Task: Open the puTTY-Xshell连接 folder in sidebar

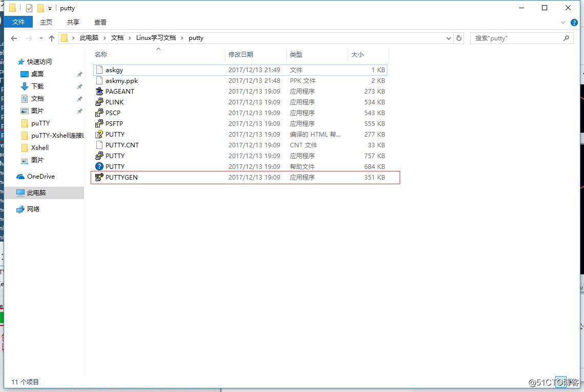Action: [53, 136]
